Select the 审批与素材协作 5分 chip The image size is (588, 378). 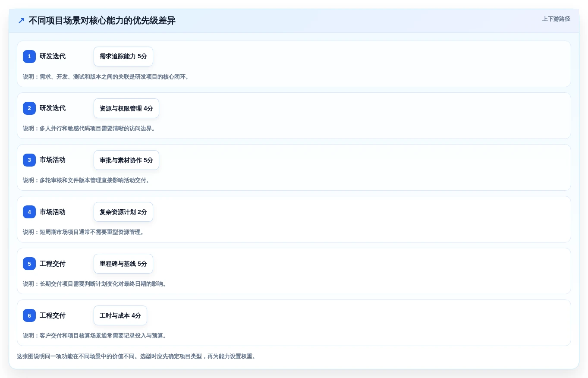(x=126, y=160)
